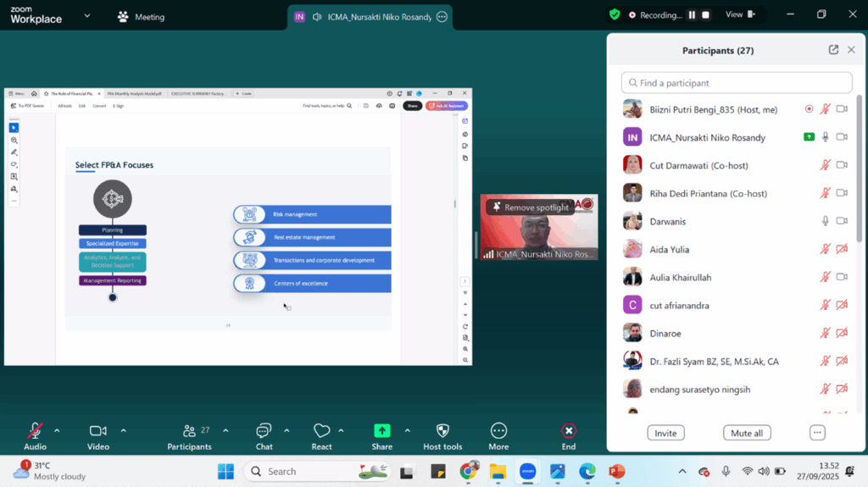
Task: Toggle camera with the Video button
Action: click(98, 431)
